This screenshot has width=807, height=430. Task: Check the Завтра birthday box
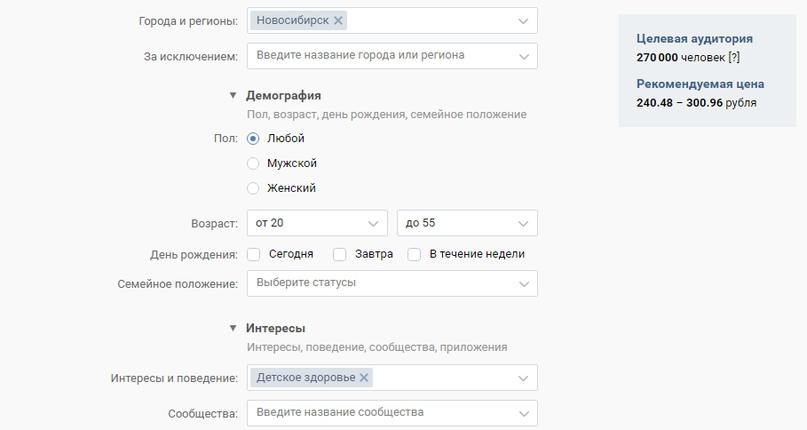[x=340, y=255]
